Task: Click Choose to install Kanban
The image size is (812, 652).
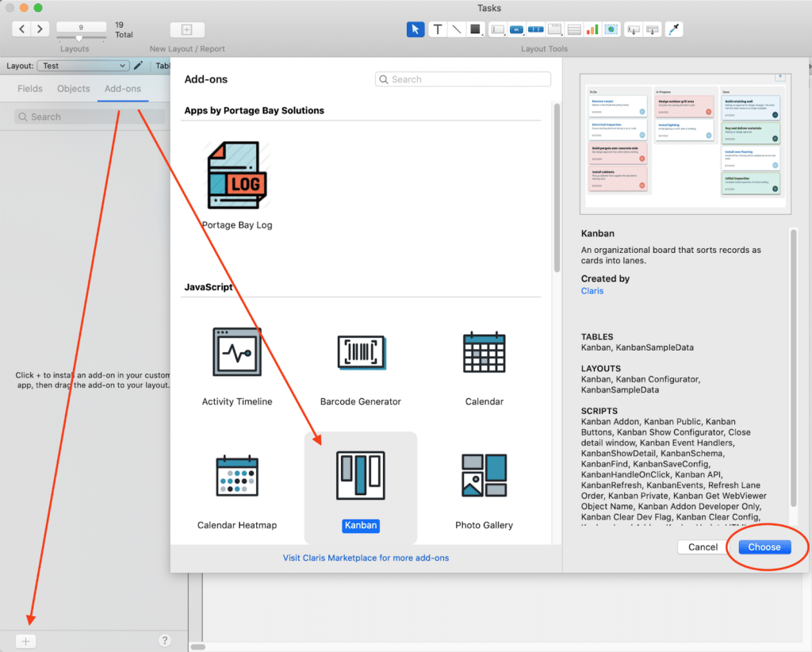Action: coord(764,547)
